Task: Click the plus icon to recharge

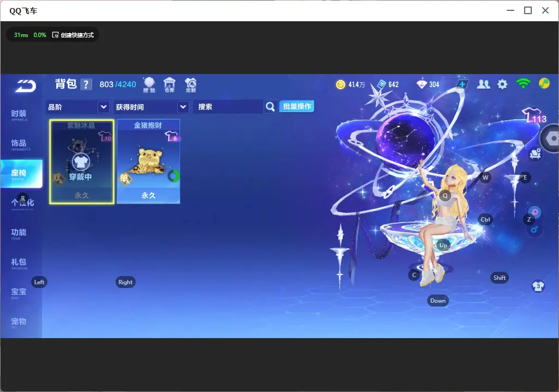Action: (463, 84)
